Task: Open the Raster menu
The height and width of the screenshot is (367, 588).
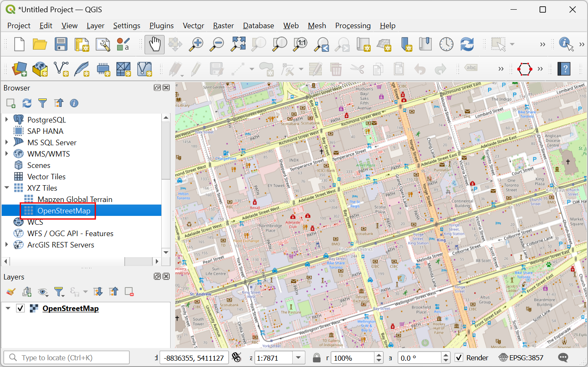Action: pyautogui.click(x=223, y=26)
